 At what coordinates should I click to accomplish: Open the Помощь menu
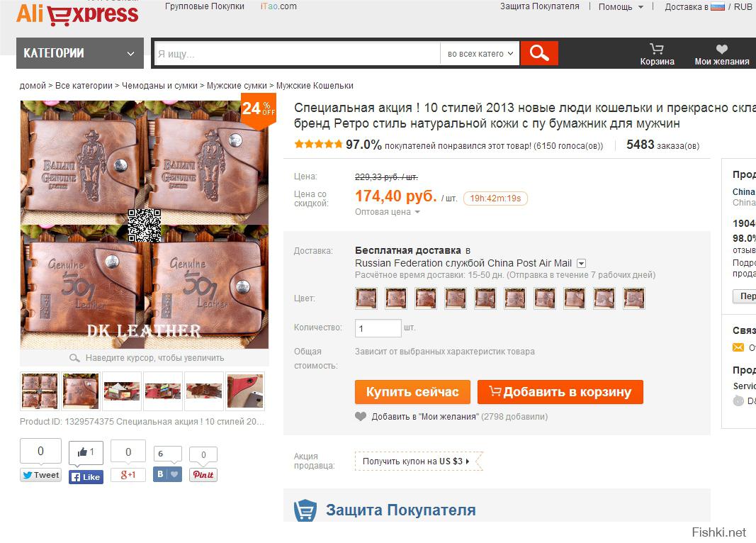[x=621, y=7]
